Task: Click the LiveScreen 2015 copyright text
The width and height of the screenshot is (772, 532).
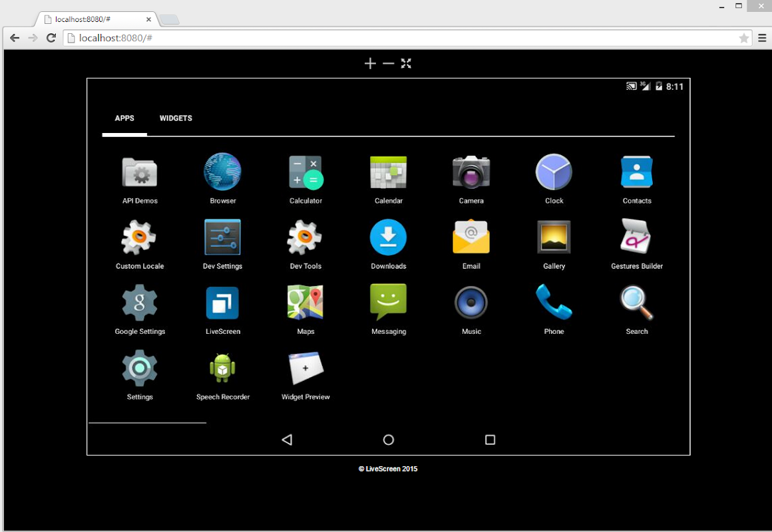Action: (x=388, y=469)
